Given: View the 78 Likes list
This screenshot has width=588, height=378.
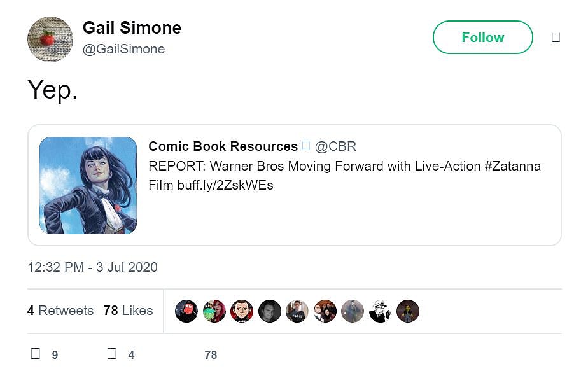Looking at the screenshot, I should tap(128, 311).
